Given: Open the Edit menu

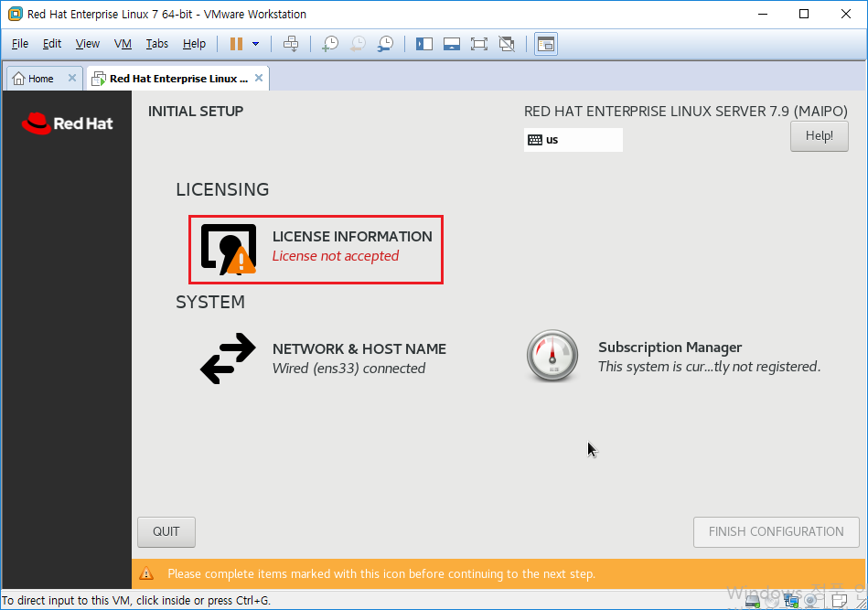Looking at the screenshot, I should click(52, 44).
